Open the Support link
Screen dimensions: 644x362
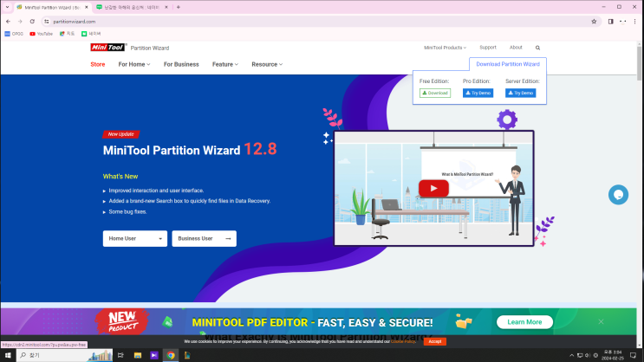pyautogui.click(x=488, y=48)
